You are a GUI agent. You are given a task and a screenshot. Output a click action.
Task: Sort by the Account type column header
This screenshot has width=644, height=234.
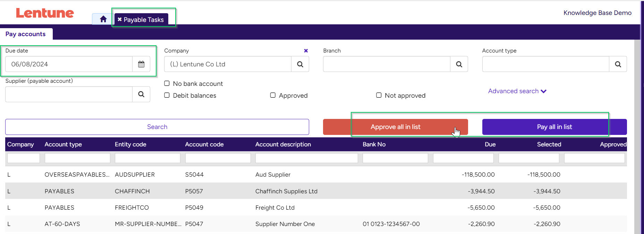coord(63,144)
